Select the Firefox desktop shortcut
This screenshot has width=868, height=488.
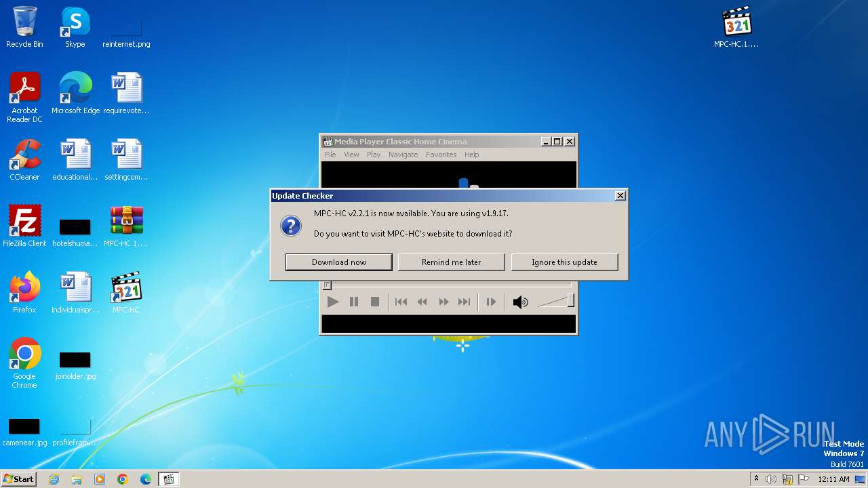coord(24,293)
